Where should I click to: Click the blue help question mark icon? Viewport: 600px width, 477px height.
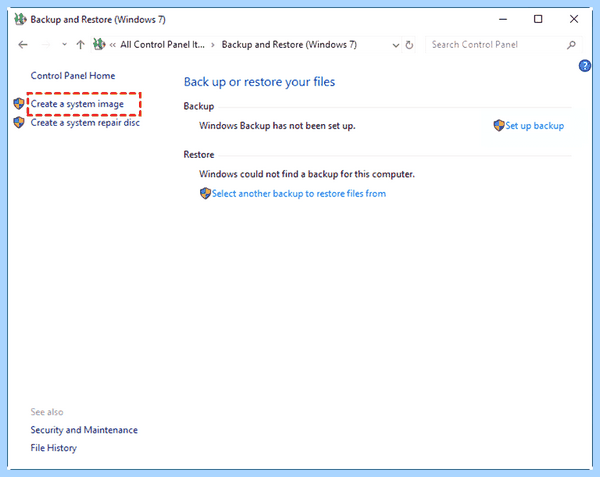[x=584, y=66]
